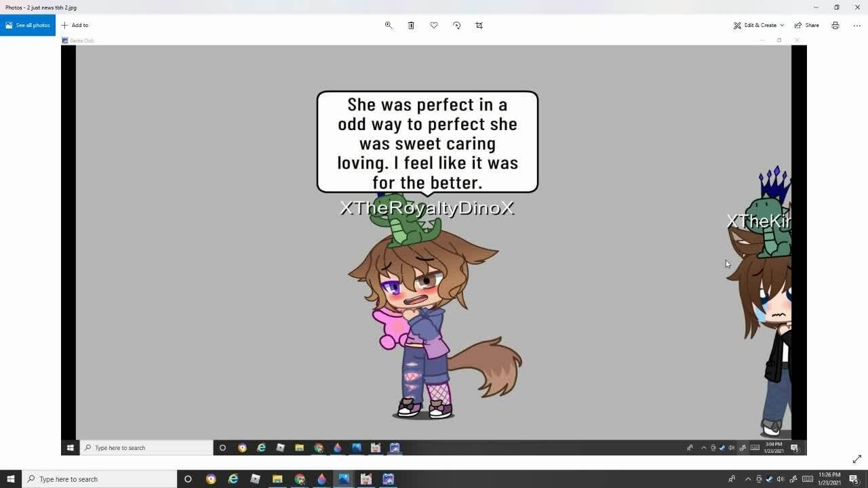The width and height of the screenshot is (868, 488).
Task: Select the Crop tool icon
Action: 479,25
